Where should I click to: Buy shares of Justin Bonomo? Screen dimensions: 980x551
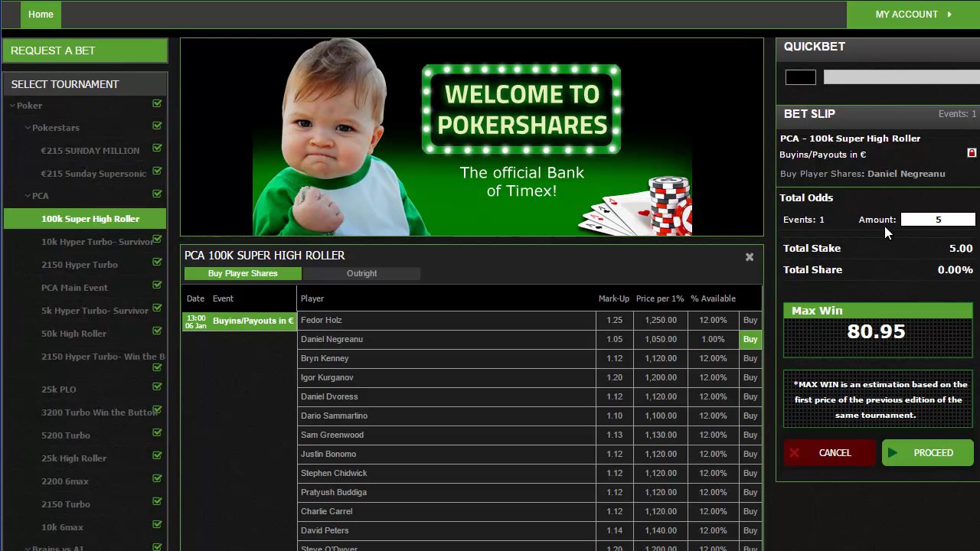tap(750, 454)
